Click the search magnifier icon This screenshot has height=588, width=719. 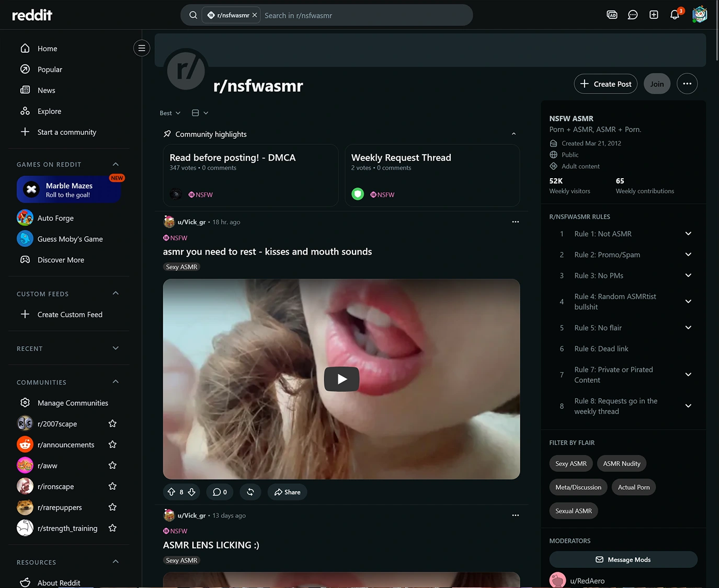coord(193,15)
